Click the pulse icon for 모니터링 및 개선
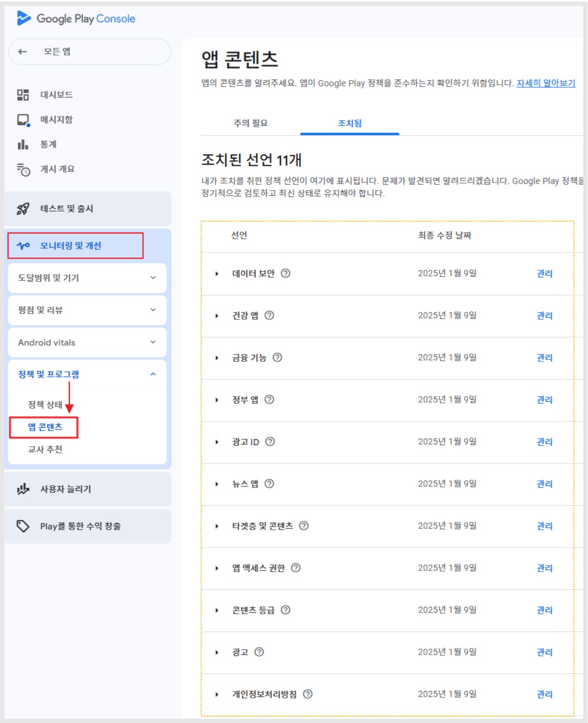This screenshot has height=723, width=588. pyautogui.click(x=23, y=246)
